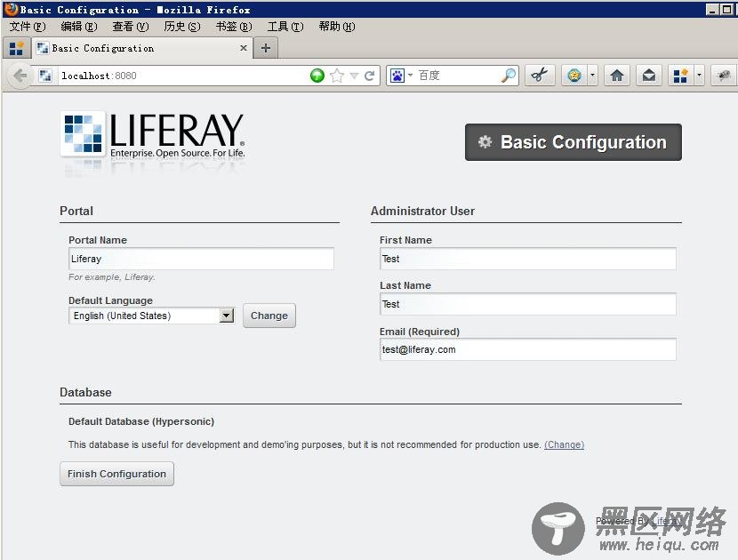Go to the home page icon
738x560 pixels.
point(616,76)
